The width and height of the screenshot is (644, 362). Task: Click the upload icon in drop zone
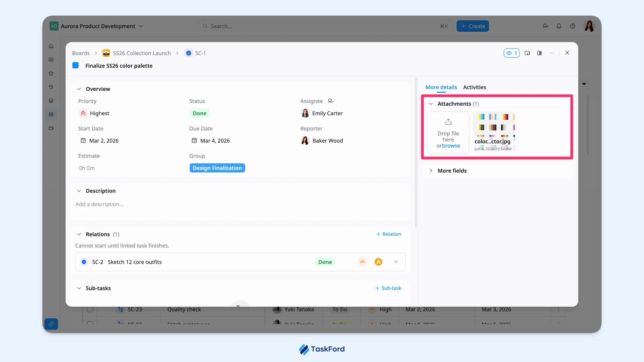click(x=448, y=122)
